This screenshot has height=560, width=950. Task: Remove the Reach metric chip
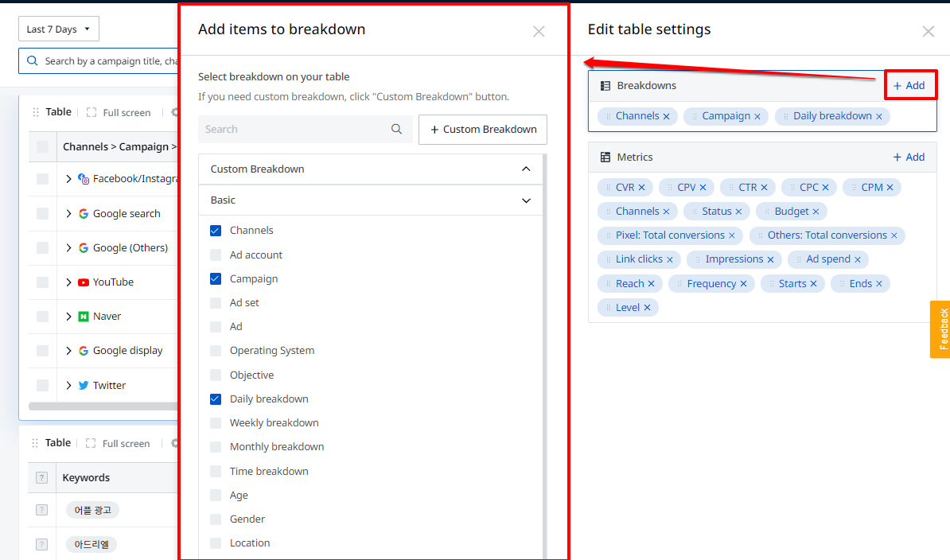(652, 284)
